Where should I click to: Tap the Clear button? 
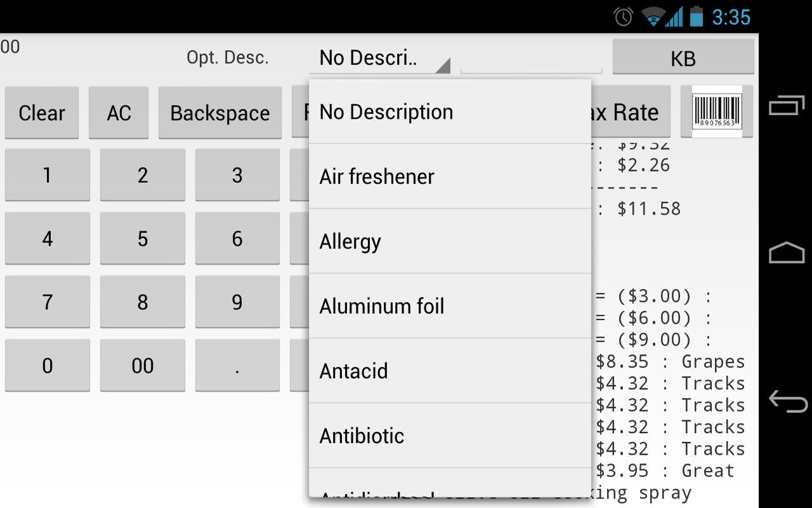[42, 112]
